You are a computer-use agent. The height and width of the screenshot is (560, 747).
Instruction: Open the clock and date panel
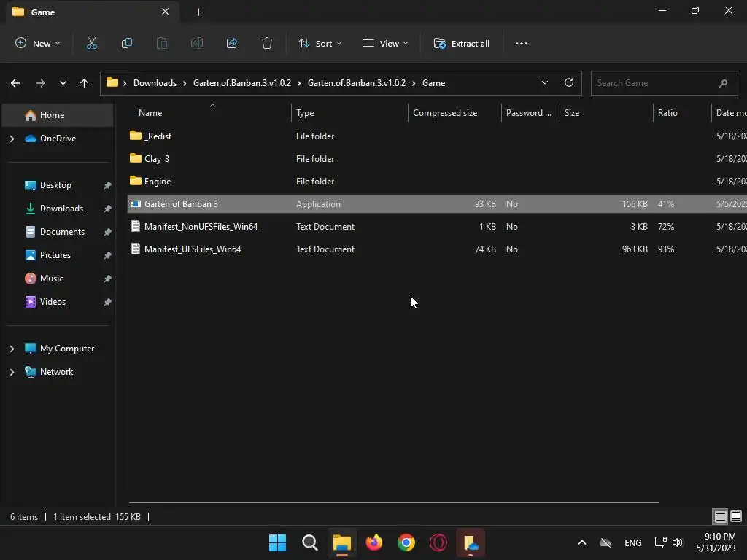[x=716, y=542]
